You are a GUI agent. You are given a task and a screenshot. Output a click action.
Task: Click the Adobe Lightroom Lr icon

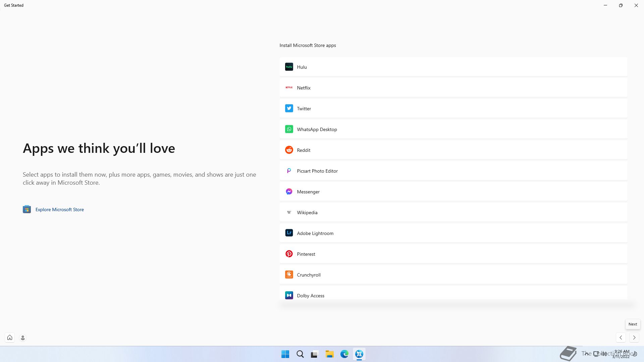(289, 233)
